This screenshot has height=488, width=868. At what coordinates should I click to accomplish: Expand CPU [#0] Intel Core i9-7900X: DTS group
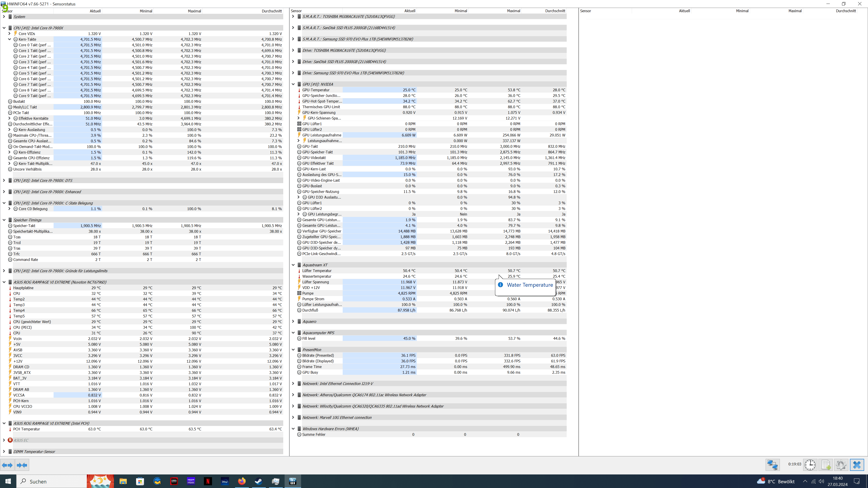4,181
